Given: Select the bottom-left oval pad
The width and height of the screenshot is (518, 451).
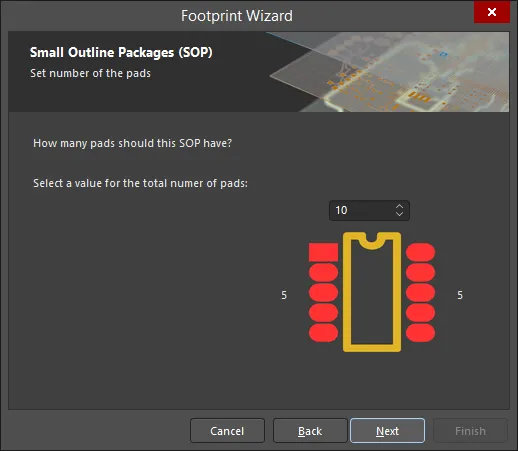Looking at the screenshot, I should click(x=323, y=333).
